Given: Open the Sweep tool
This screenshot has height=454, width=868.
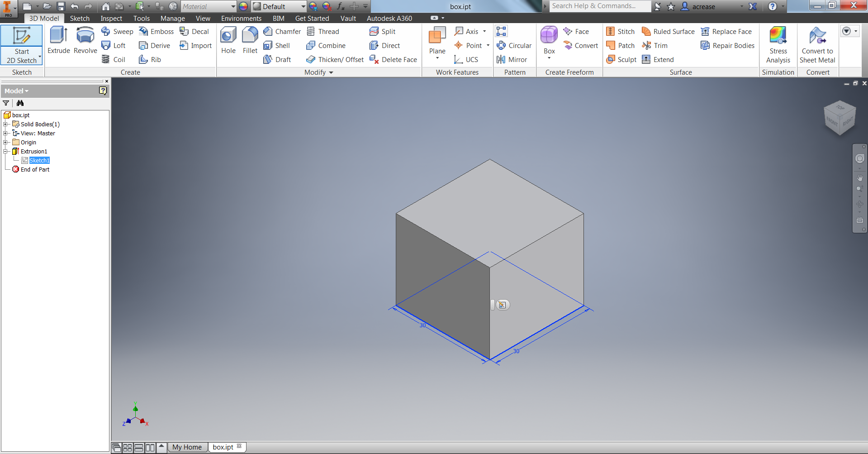Looking at the screenshot, I should pos(117,31).
